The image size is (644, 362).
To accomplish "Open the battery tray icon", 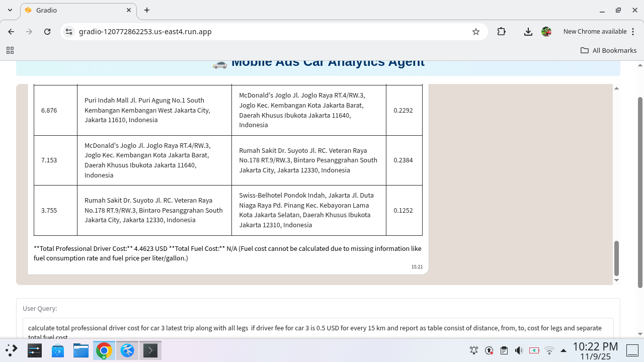I will [x=534, y=350].
